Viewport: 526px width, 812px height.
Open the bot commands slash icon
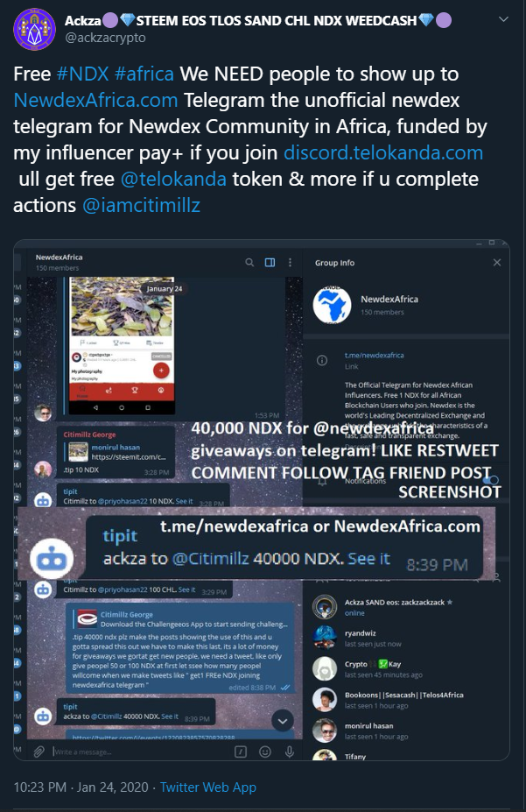pyautogui.click(x=241, y=752)
